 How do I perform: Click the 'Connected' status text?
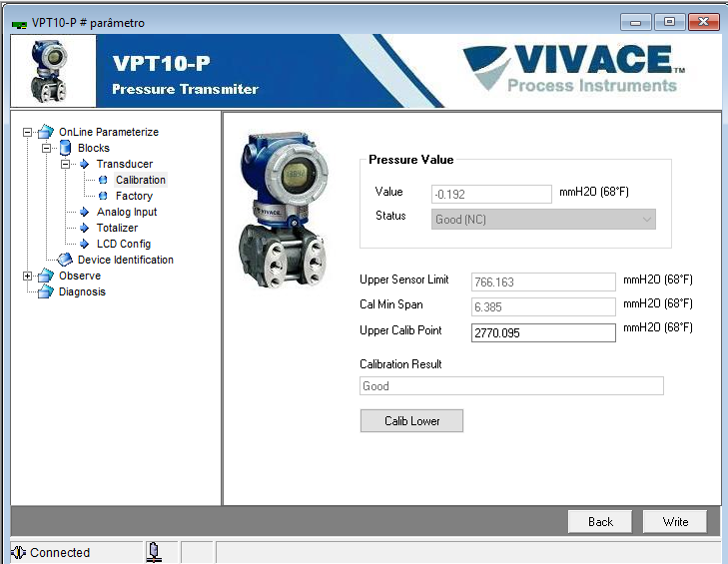(60, 552)
